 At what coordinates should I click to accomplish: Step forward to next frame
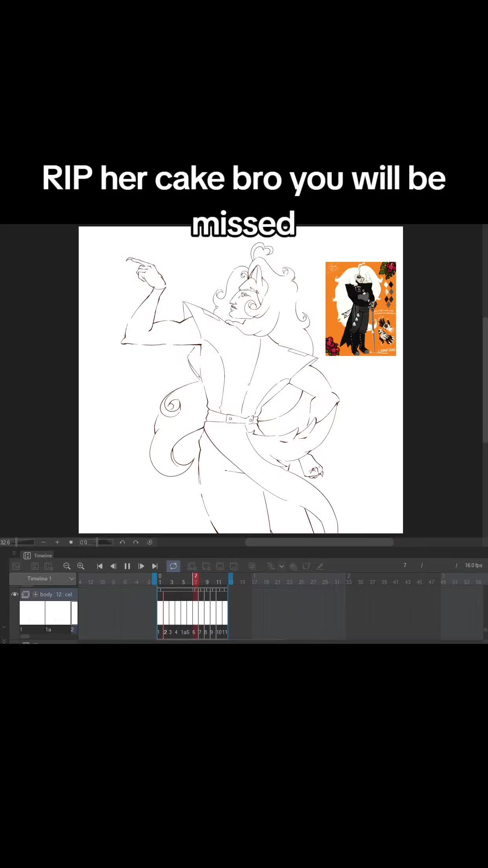[141, 566]
